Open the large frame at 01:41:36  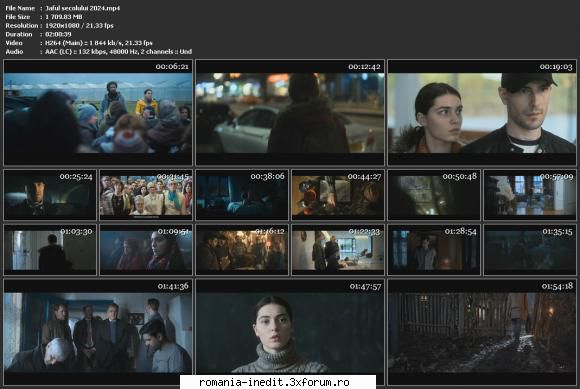98,332
